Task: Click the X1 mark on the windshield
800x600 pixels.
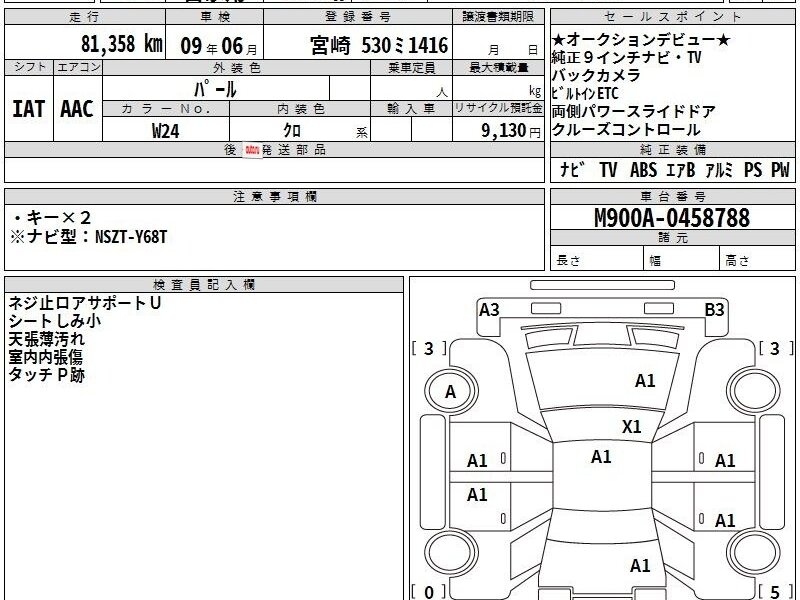Action: tap(632, 427)
